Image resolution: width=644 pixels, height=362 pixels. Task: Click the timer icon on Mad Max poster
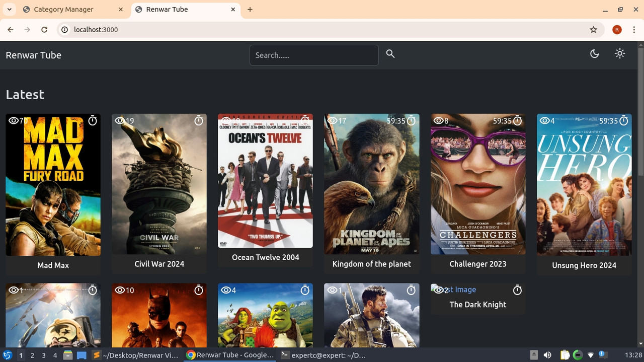(93, 121)
